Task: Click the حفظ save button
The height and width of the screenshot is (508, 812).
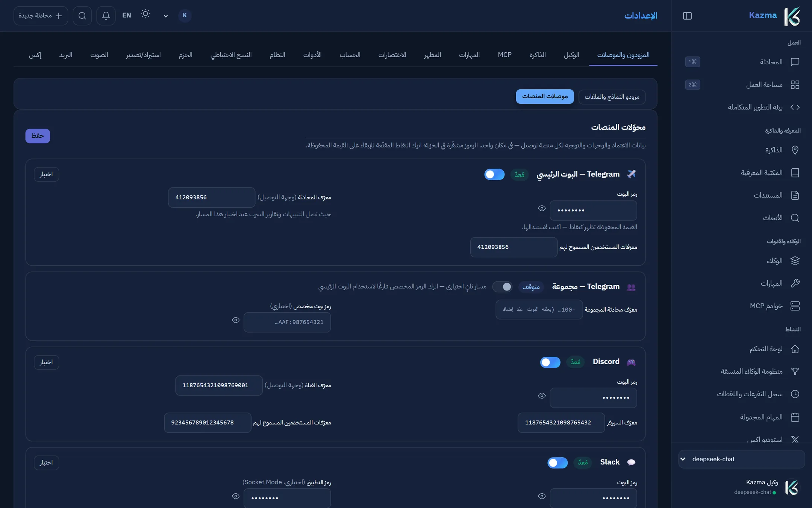Action: 38,136
